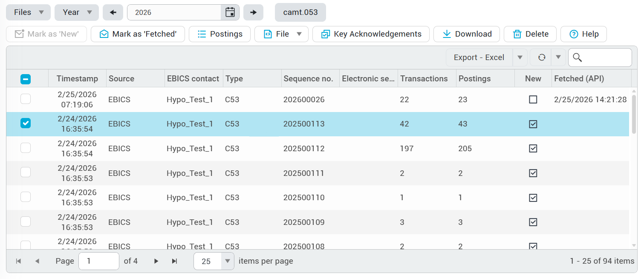The width and height of the screenshot is (644, 279).
Task: Open the Files dropdown
Action: [28, 12]
